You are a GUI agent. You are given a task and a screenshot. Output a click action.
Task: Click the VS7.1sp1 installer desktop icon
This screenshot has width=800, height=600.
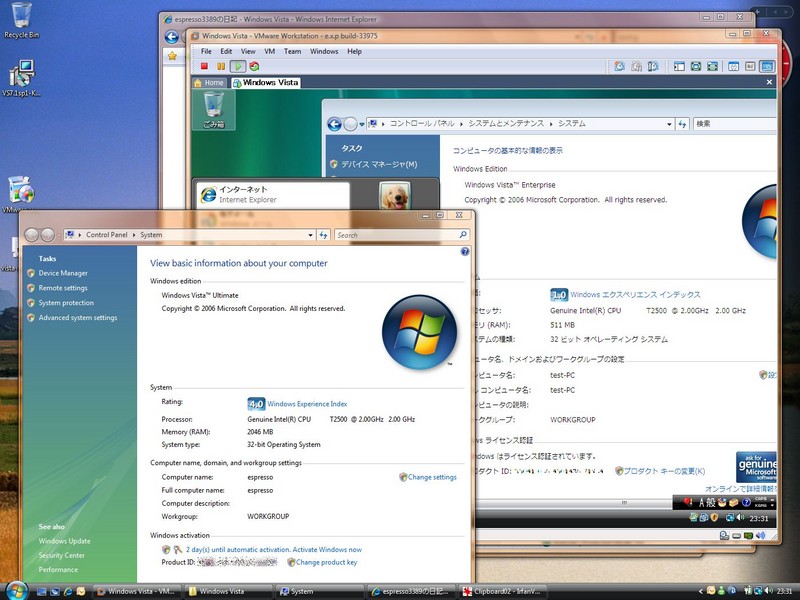pyautogui.click(x=21, y=78)
